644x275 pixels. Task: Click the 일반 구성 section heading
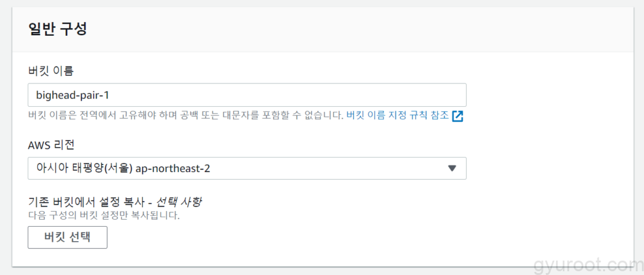click(x=58, y=28)
